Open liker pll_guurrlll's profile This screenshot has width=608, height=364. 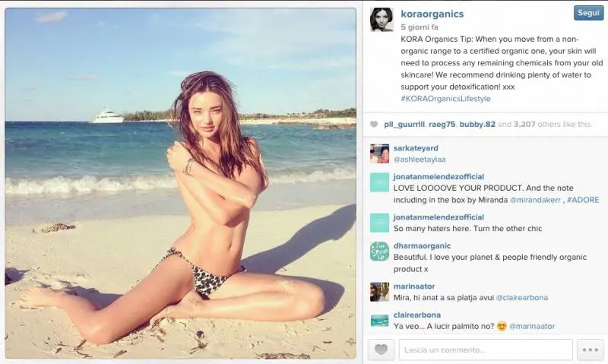tap(404, 125)
